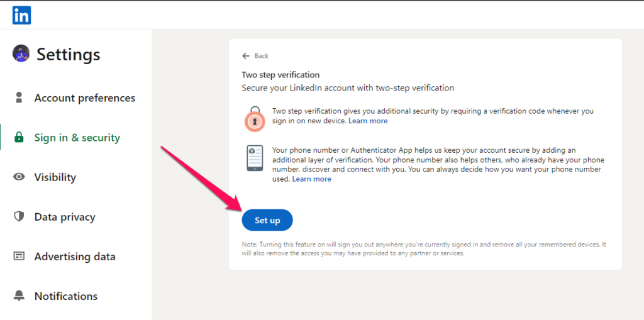This screenshot has width=644, height=320.
Task: Select Sign in & security label
Action: pyautogui.click(x=77, y=138)
